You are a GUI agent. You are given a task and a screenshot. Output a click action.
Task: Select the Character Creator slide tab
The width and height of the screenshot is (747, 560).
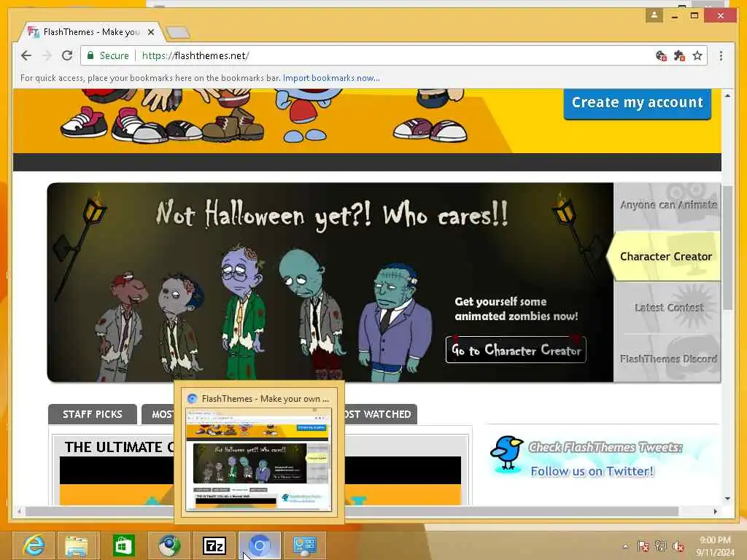tap(664, 256)
